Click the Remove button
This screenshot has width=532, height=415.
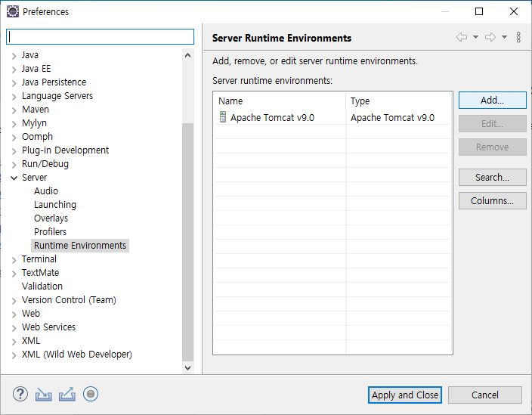click(492, 147)
